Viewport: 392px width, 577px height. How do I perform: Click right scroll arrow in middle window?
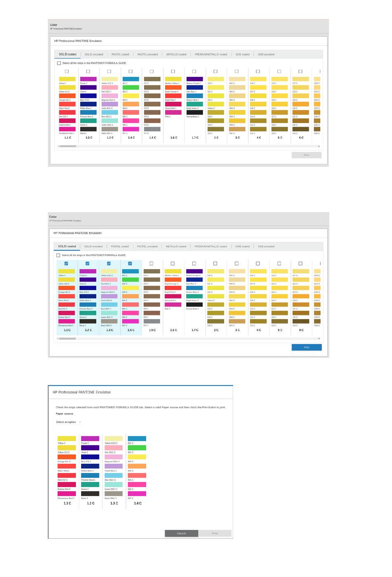click(319, 338)
